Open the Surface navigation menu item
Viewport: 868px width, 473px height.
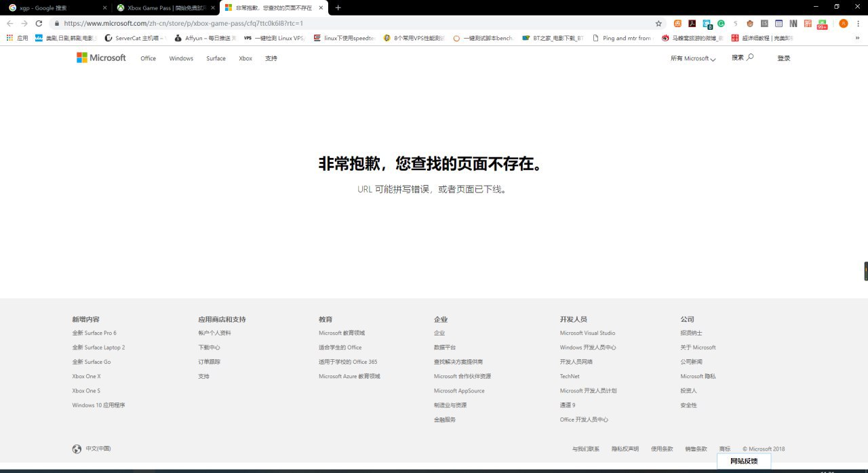(x=216, y=58)
